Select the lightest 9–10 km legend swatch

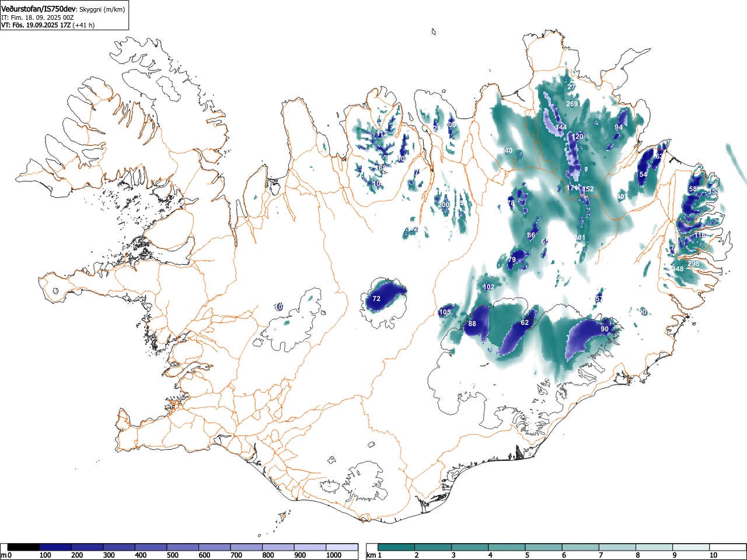[692, 547]
